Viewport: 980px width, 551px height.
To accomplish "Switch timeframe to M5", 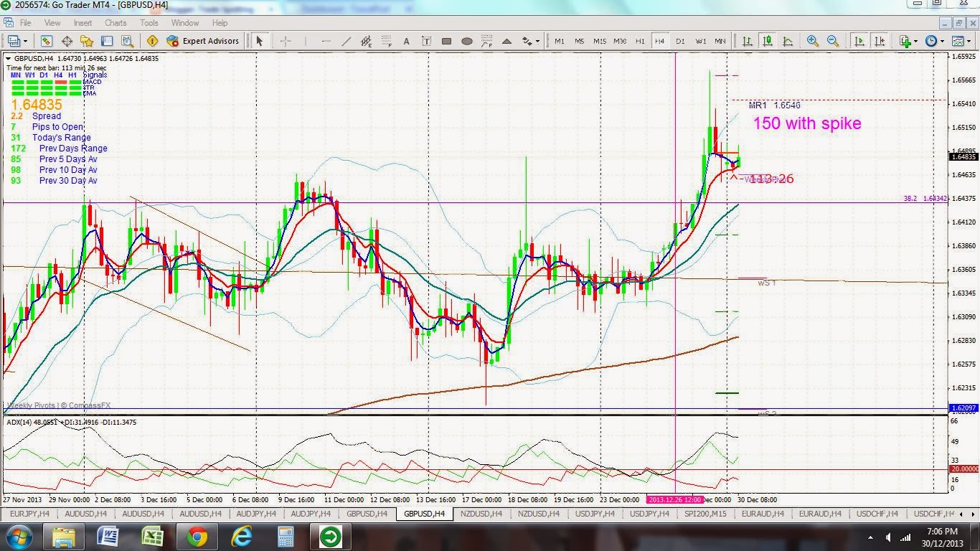I will [579, 41].
